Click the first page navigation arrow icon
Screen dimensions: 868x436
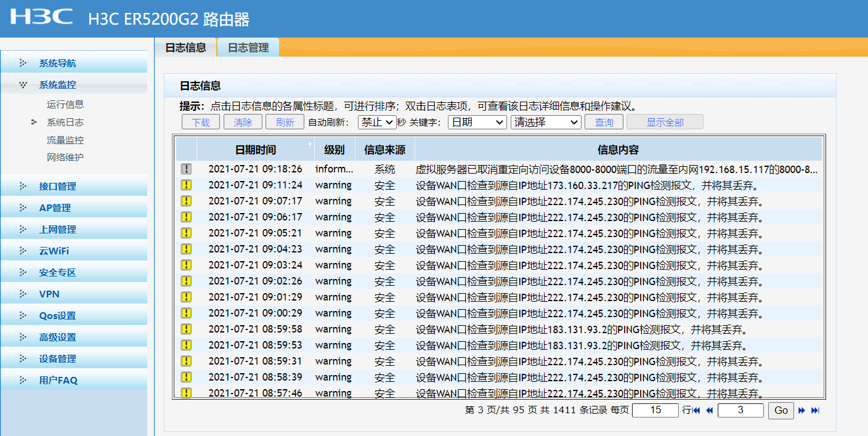pos(696,410)
